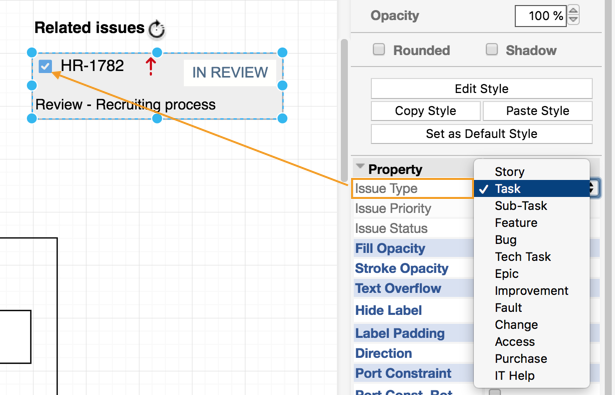Choose Story from the issue type list
The image size is (615, 395).
point(532,171)
